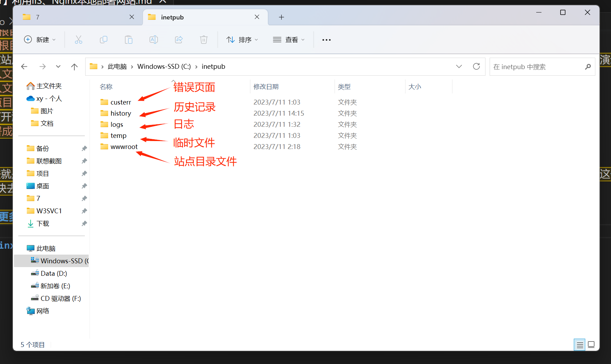Click inetpub in the breadcrumb
Screen dimensions: 611x364
214,67
